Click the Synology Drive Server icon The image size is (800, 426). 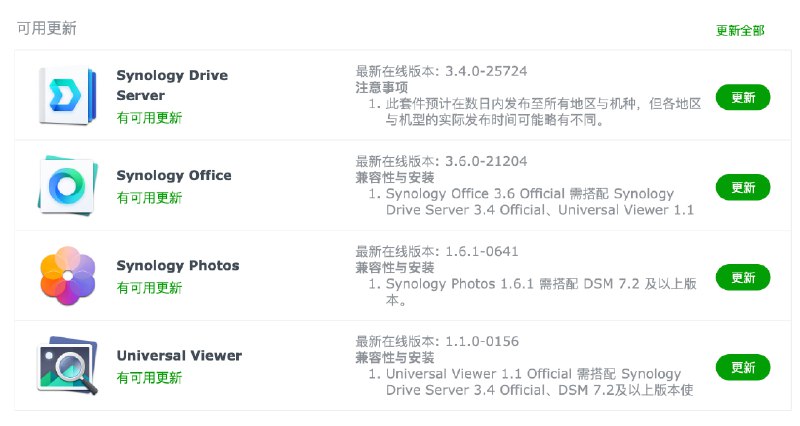67,96
